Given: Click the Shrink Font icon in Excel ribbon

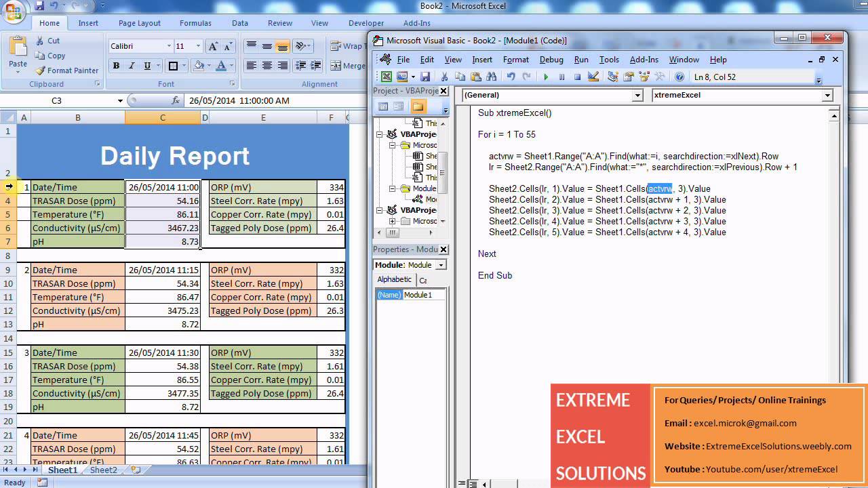Looking at the screenshot, I should pos(227,47).
